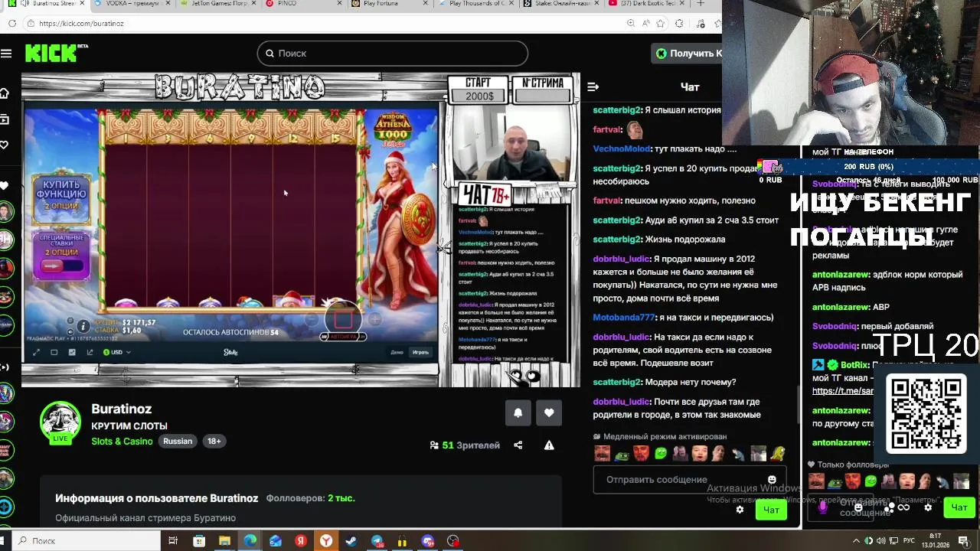980x551 pixels.
Task: Insert the green blob emote in chat
Action: [x=661, y=454]
